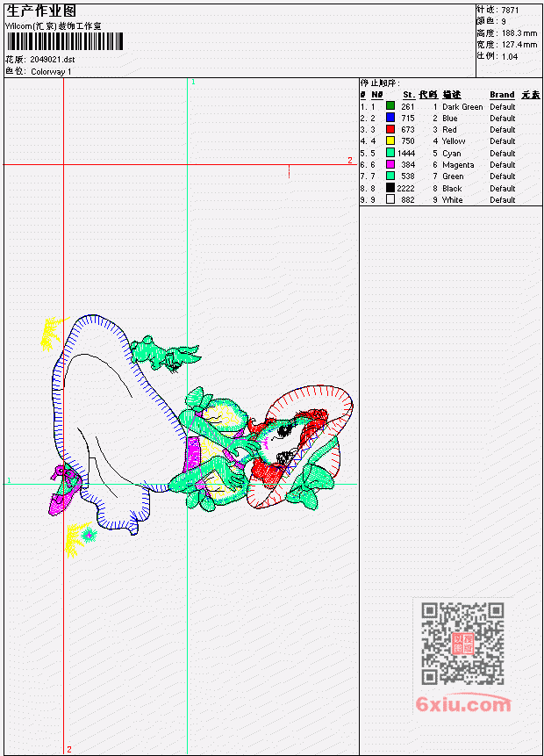Viewport: 544px width, 756px height.
Task: Select the file name 2049021.dst
Action: pyautogui.click(x=53, y=60)
